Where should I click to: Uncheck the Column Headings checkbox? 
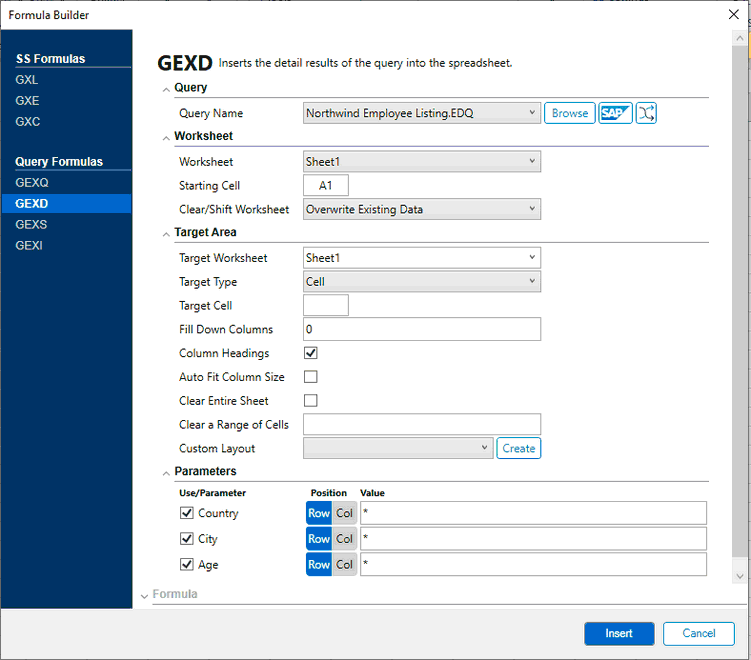tap(311, 353)
